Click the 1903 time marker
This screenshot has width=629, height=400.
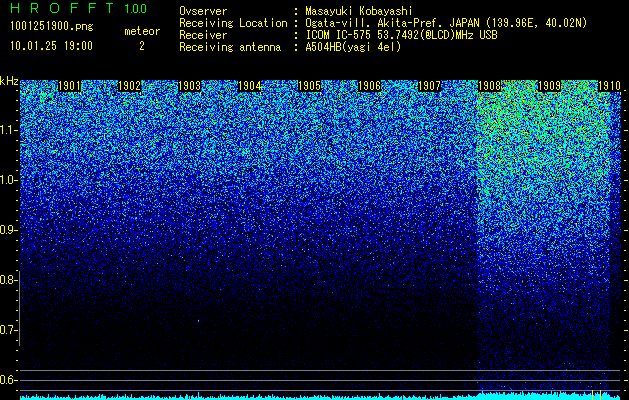[x=189, y=86]
